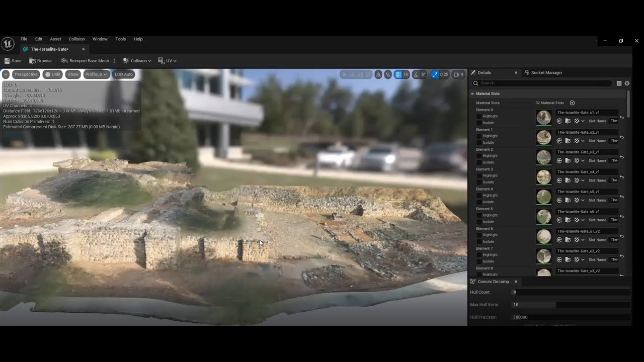
Task: Open the viewport hamburger options menu
Action: coord(6,74)
